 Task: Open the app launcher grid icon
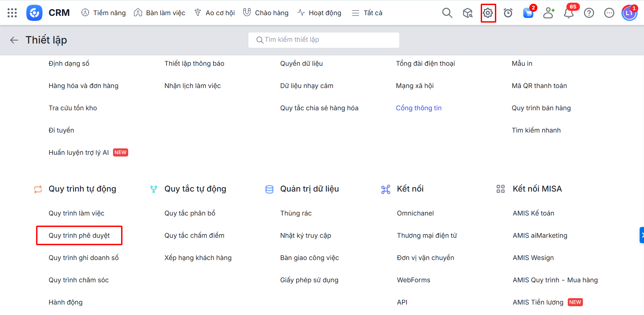12,13
